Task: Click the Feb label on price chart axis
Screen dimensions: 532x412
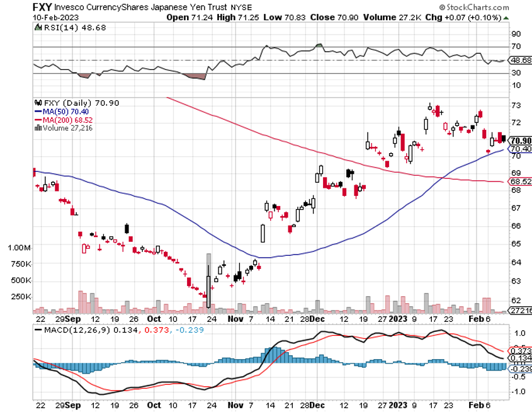Action: point(476,319)
